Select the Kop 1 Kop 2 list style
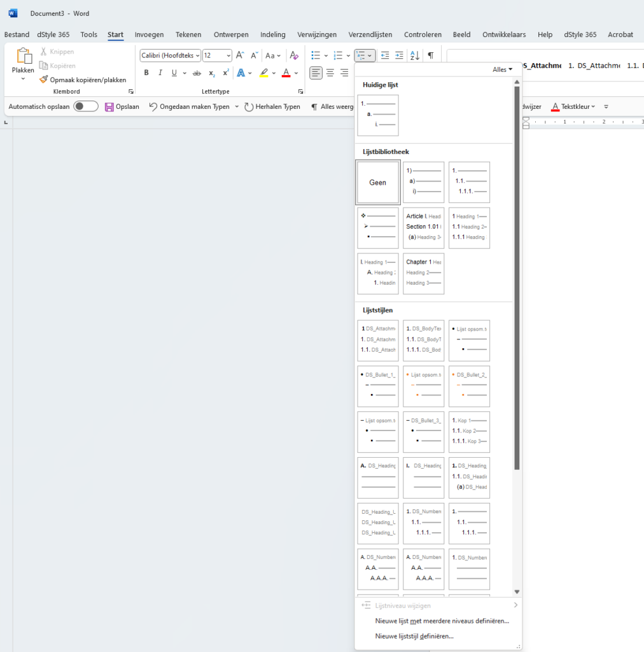The height and width of the screenshot is (652, 644). tap(469, 432)
